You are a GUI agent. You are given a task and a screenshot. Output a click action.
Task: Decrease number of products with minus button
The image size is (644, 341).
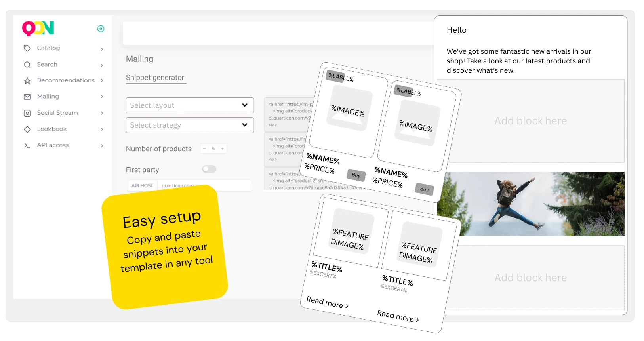(204, 149)
